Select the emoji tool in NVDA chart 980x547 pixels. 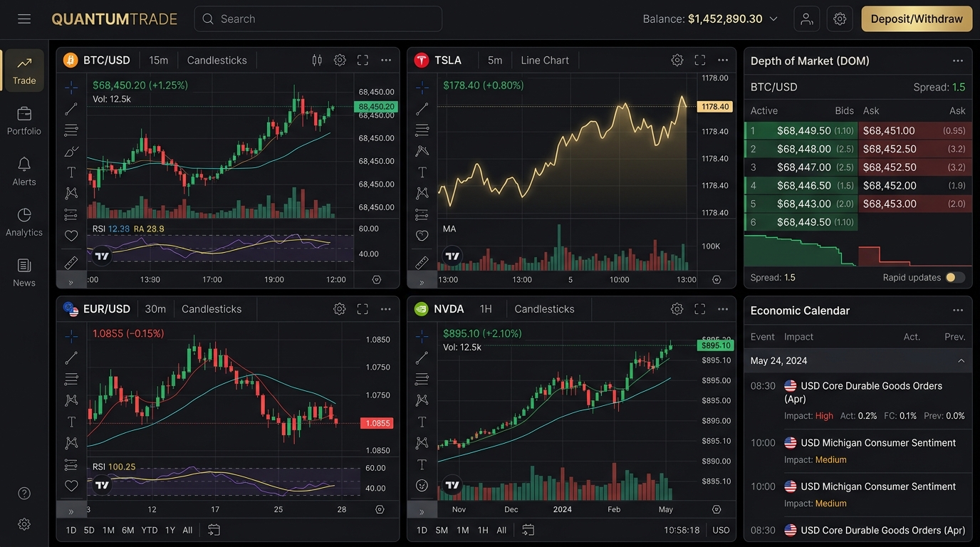(x=422, y=485)
